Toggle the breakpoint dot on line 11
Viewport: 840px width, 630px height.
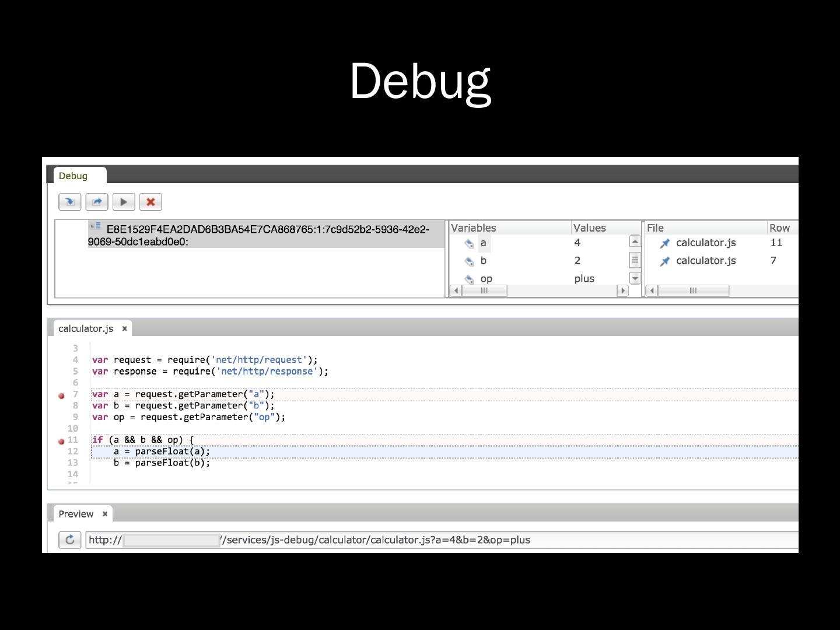[x=61, y=442]
